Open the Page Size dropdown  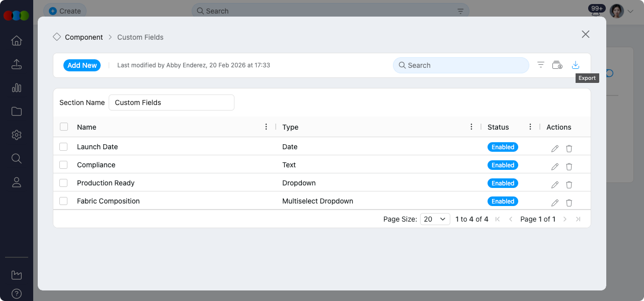pos(435,219)
